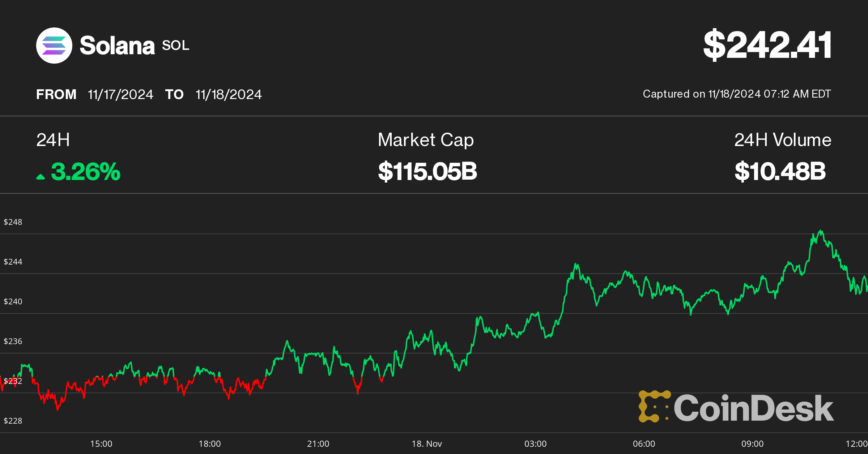Viewport: 868px width, 454px height.
Task: Select the TO date 11/18/2024
Action: click(x=228, y=95)
